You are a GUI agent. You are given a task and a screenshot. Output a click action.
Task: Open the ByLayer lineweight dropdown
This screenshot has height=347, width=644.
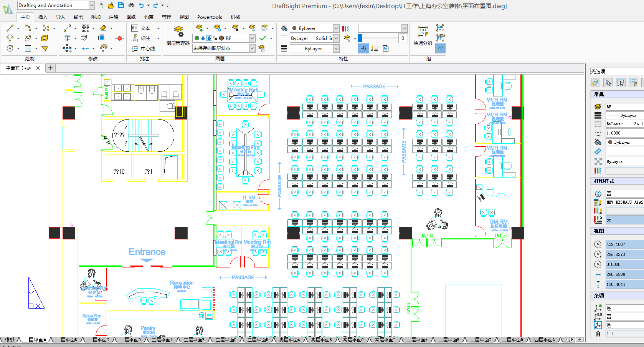(x=336, y=48)
